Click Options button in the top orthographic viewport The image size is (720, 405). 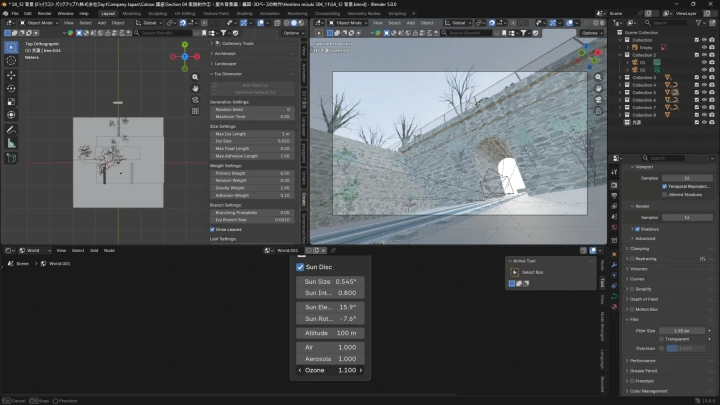pyautogui.click(x=293, y=33)
